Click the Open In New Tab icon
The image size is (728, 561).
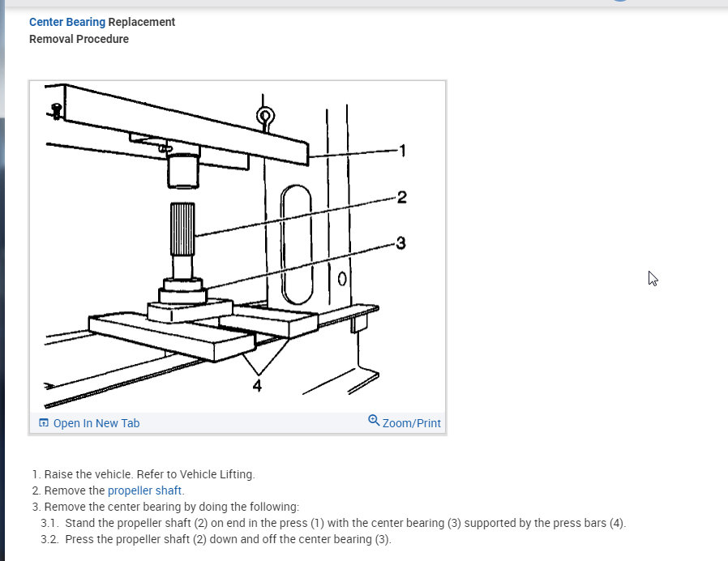coord(44,422)
